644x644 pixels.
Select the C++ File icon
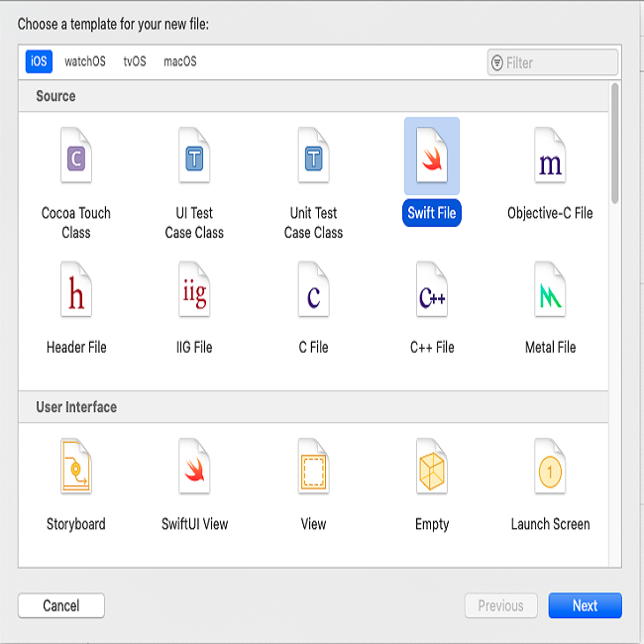(x=432, y=289)
